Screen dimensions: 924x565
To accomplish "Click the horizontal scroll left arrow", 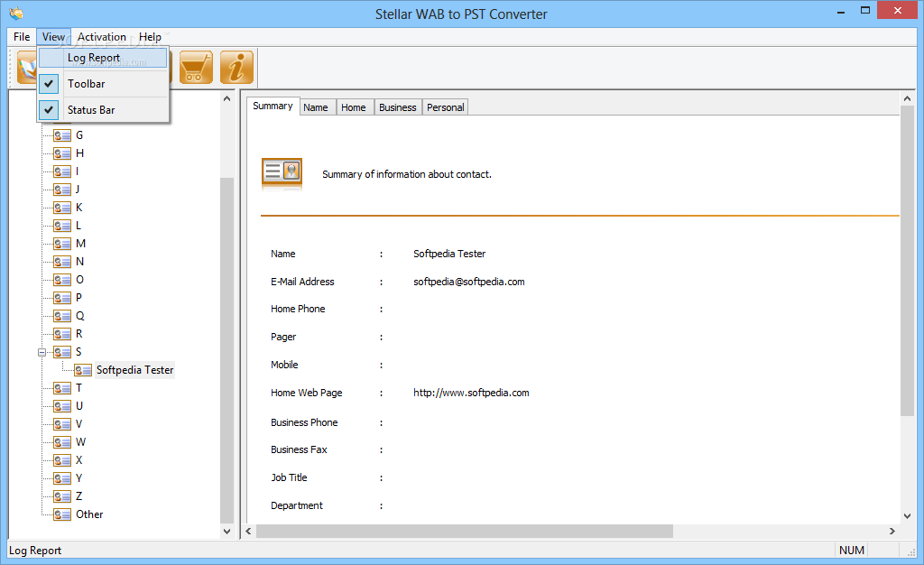I will click(249, 531).
